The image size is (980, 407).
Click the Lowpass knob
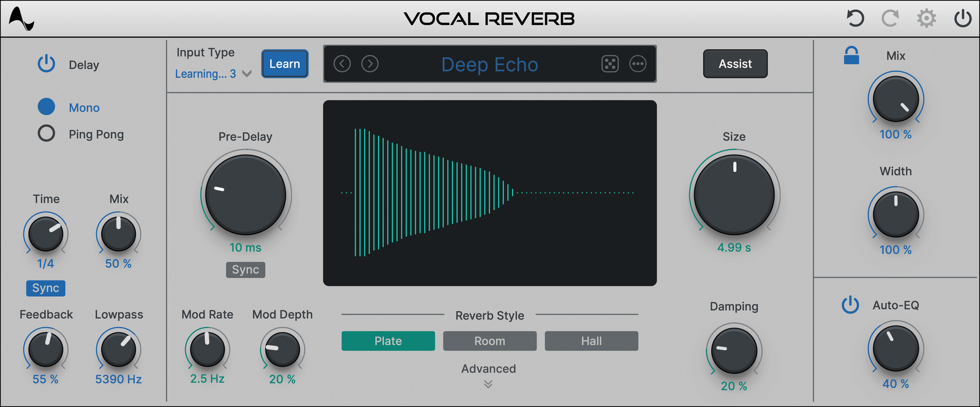click(119, 349)
